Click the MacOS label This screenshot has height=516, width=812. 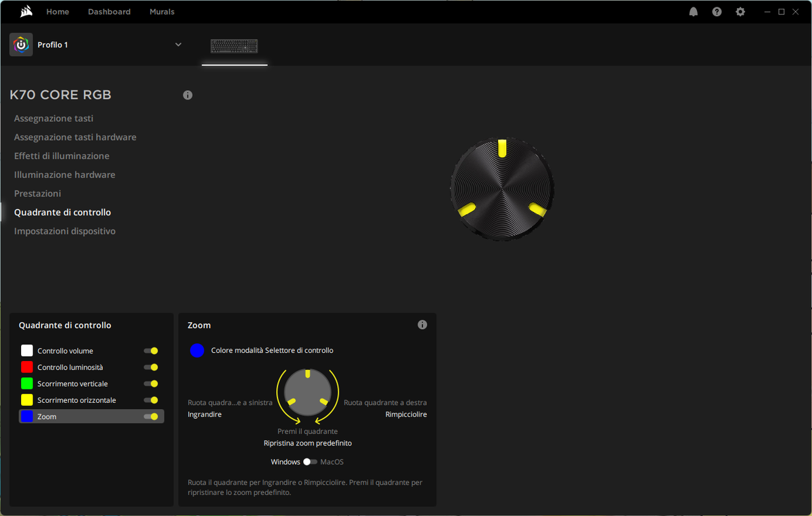tap(332, 462)
